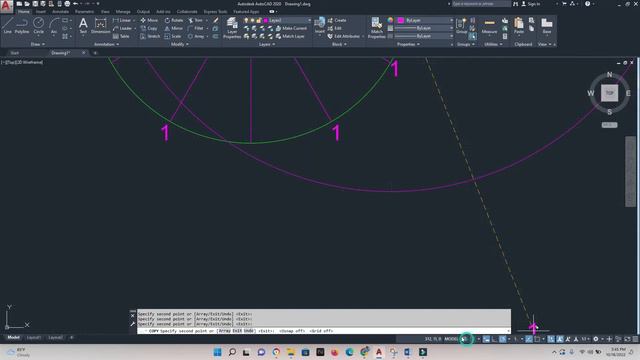Image resolution: width=640 pixels, height=360 pixels.
Task: Click the Copy command in Modify
Action: coord(149,28)
